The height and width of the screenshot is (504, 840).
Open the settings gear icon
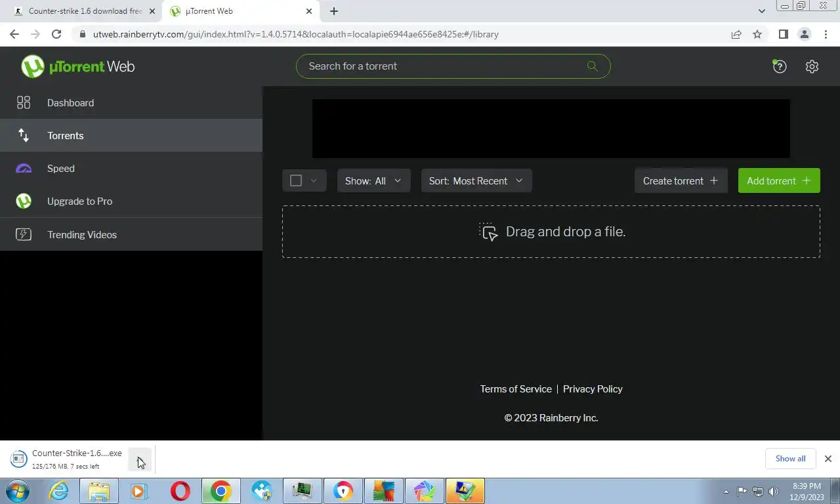point(812,66)
